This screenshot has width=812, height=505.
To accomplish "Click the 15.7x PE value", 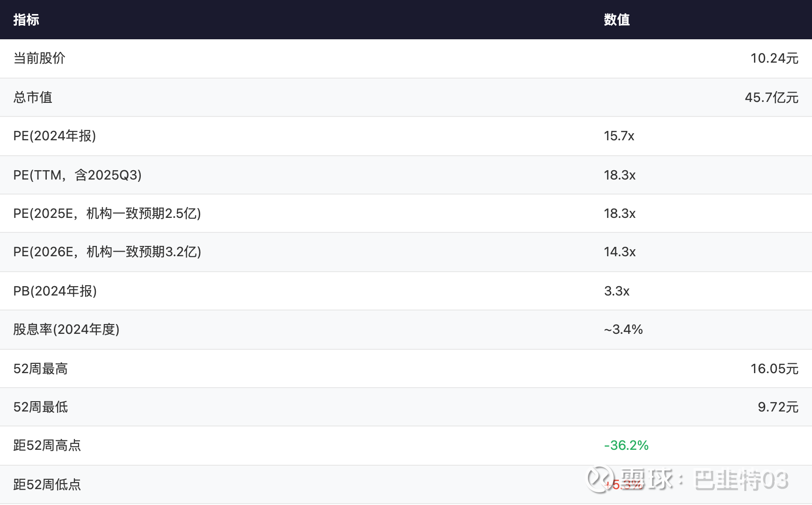I will [x=619, y=136].
